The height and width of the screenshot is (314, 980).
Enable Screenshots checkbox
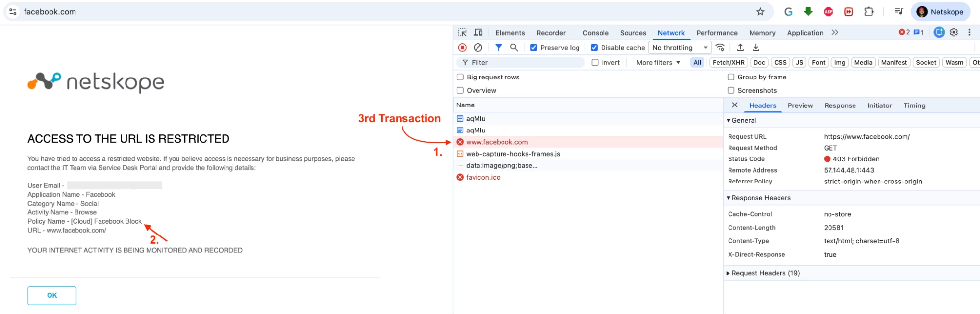click(x=731, y=90)
